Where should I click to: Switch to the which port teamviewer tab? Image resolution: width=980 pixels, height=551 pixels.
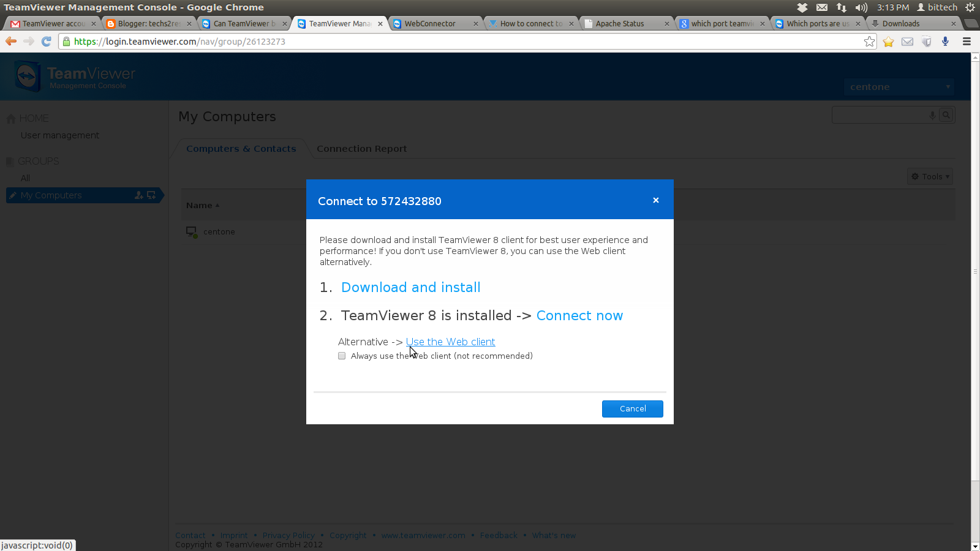click(x=722, y=24)
